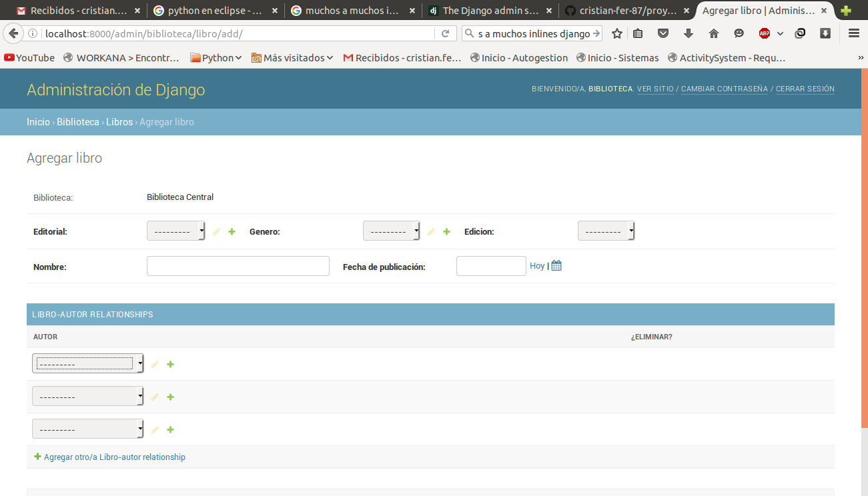Bookmark this page with the star icon
The image size is (868, 496).
[x=617, y=33]
